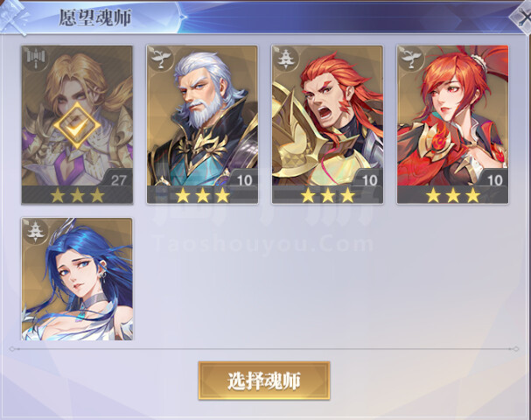The height and width of the screenshot is (420, 531).
Task: Click the blonde-haired selected soul master card
Action: pyautogui.click(x=77, y=124)
